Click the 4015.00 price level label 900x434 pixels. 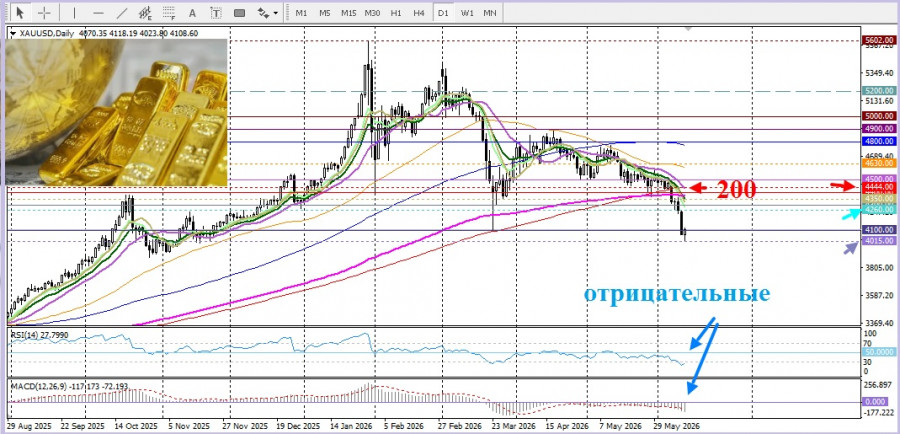point(879,241)
